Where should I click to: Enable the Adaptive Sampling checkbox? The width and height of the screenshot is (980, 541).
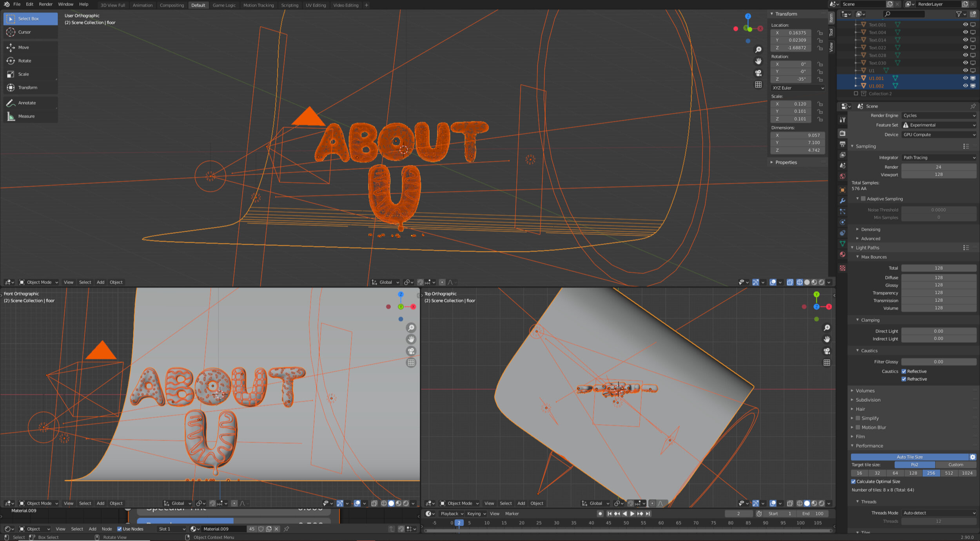[x=863, y=199]
